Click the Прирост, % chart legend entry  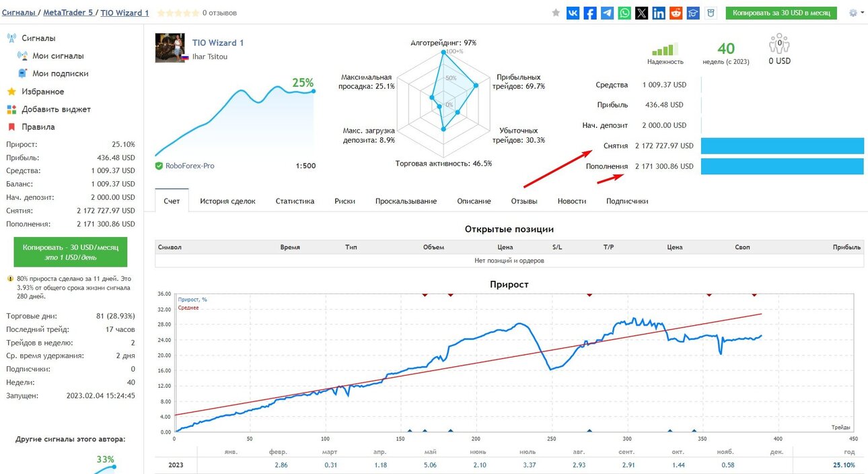[x=193, y=300]
